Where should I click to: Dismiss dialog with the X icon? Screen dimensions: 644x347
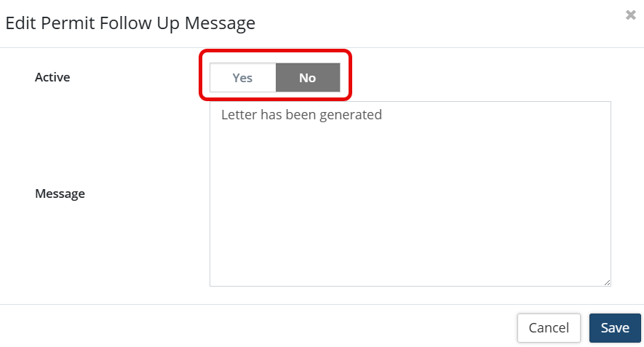(x=630, y=15)
